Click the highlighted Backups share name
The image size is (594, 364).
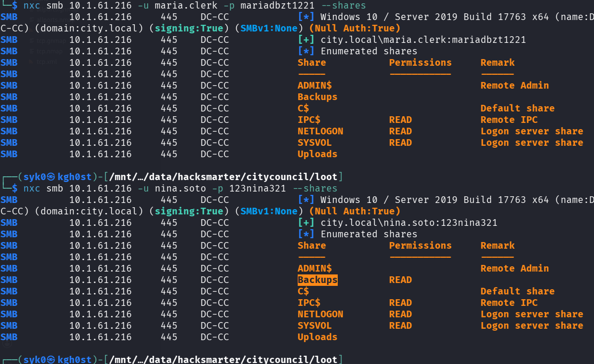[318, 280]
